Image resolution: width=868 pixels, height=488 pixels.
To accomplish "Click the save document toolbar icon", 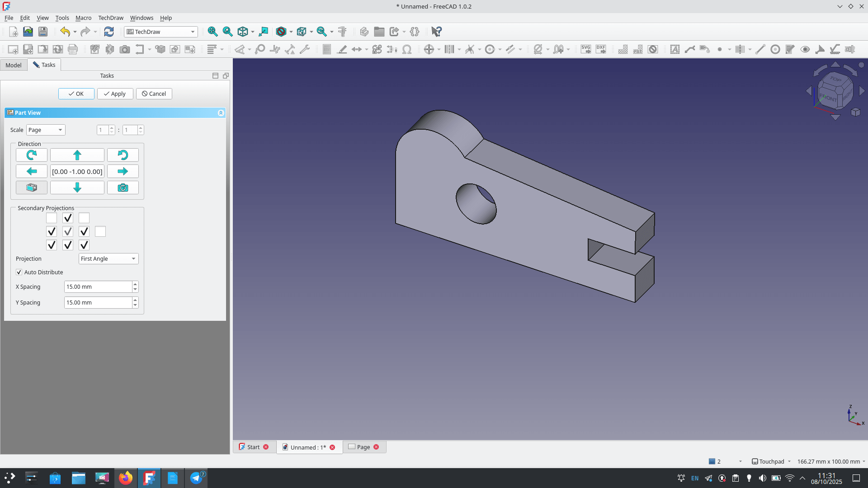I will [42, 32].
